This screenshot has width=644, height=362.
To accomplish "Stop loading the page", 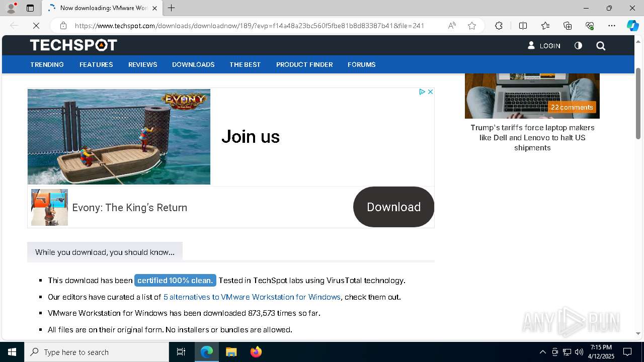I will pyautogui.click(x=36, y=26).
